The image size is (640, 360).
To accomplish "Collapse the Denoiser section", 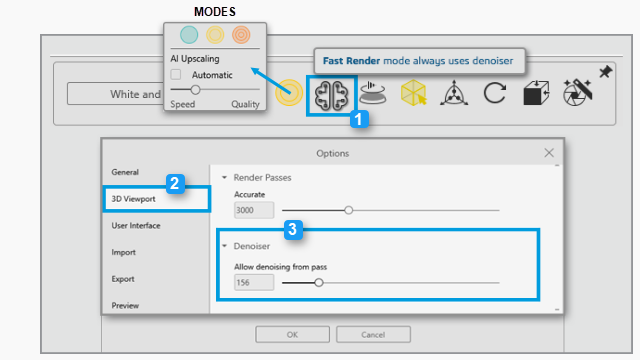I will pyautogui.click(x=224, y=246).
